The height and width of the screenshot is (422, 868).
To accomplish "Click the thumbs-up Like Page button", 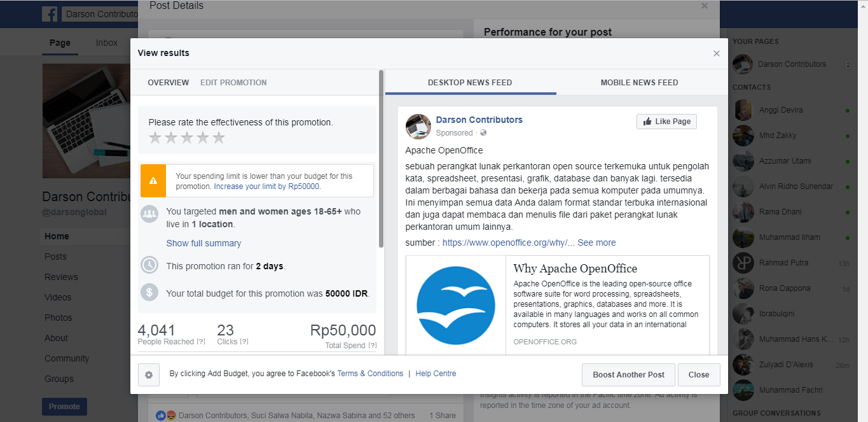I will [666, 122].
